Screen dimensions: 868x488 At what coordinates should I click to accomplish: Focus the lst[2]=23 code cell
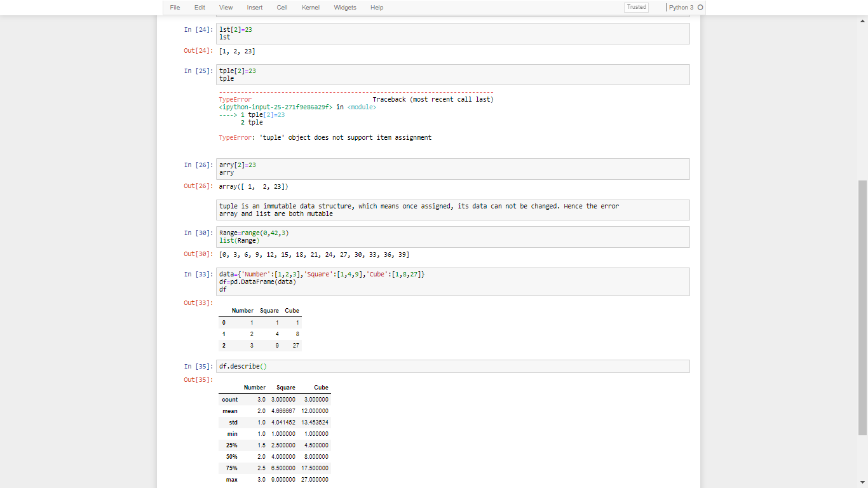click(452, 34)
